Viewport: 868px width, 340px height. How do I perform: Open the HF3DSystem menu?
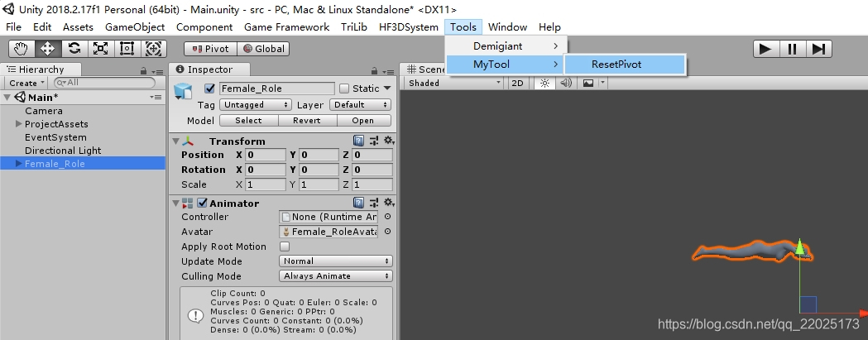coord(409,26)
